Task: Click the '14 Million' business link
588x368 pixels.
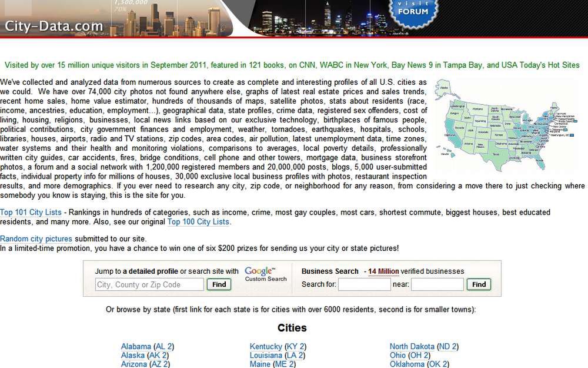Action: pos(383,271)
